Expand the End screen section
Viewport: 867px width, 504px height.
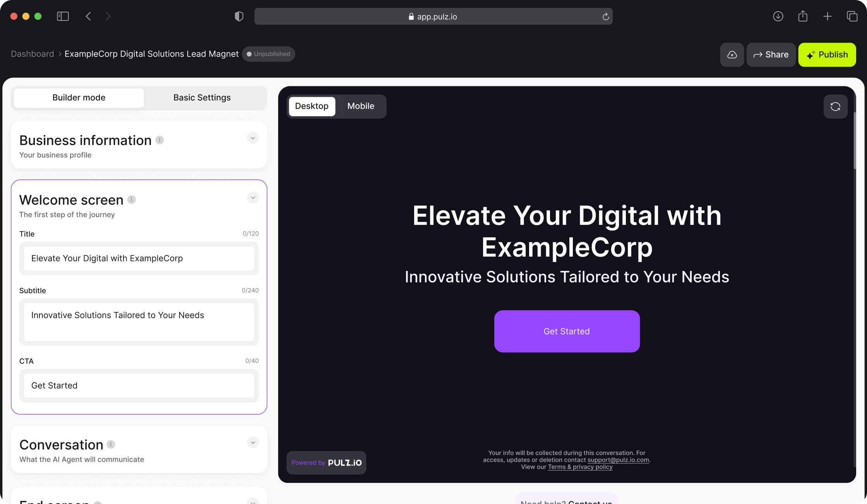pos(253,502)
